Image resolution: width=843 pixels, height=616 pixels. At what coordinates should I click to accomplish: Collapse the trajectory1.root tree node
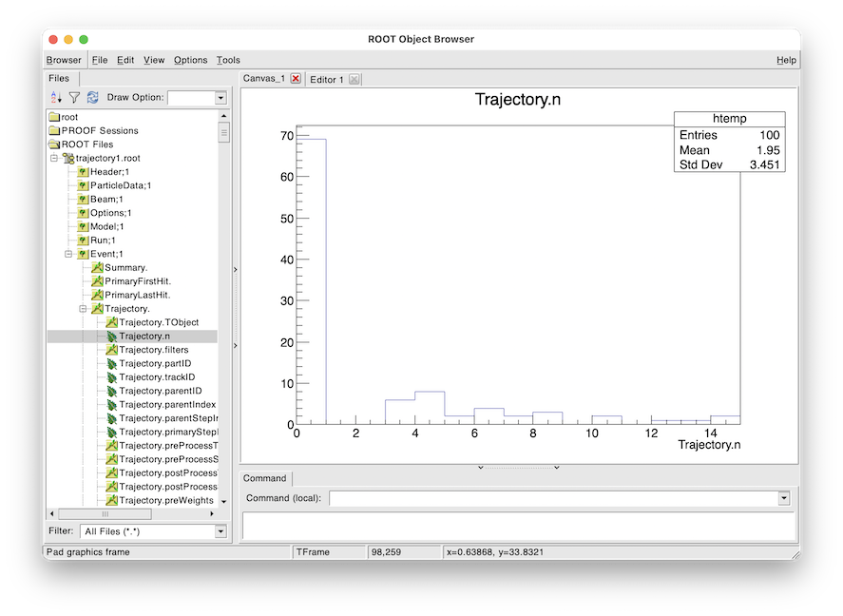[x=54, y=158]
